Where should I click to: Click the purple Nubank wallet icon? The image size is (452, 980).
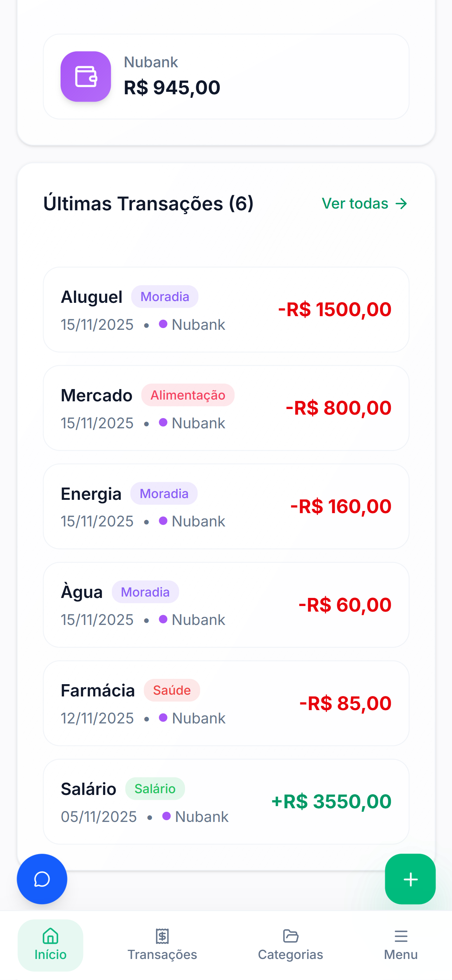click(x=85, y=76)
